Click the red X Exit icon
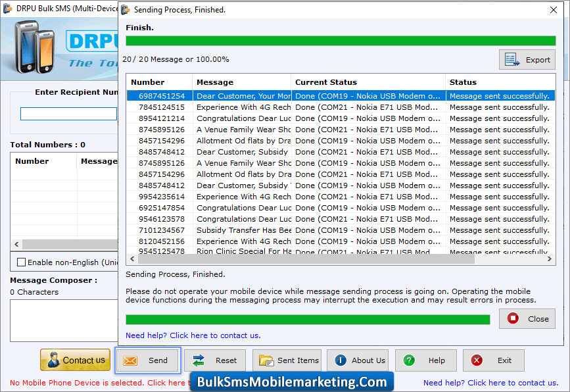The width and height of the screenshot is (570, 392). pyautogui.click(x=477, y=360)
